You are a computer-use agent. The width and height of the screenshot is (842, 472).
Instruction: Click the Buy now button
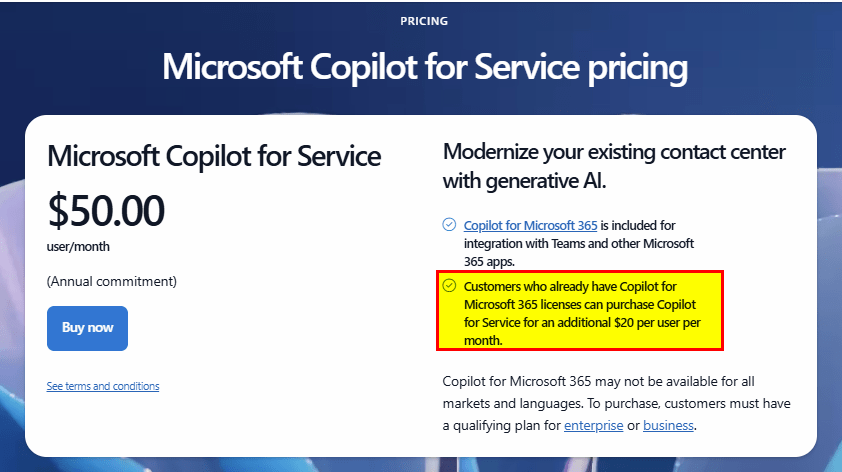87,328
